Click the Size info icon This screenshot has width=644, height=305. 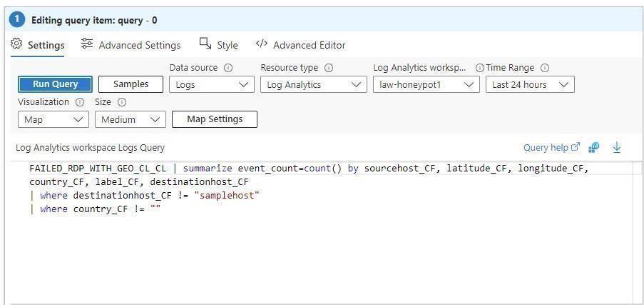(122, 102)
